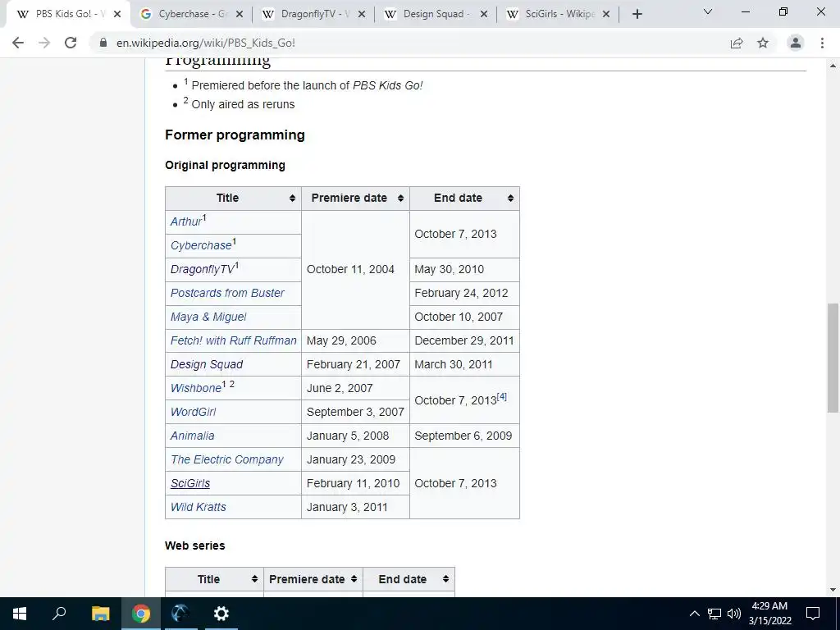Screen dimensions: 840x630
Task: Open the Wishbone link
Action: click(x=195, y=388)
